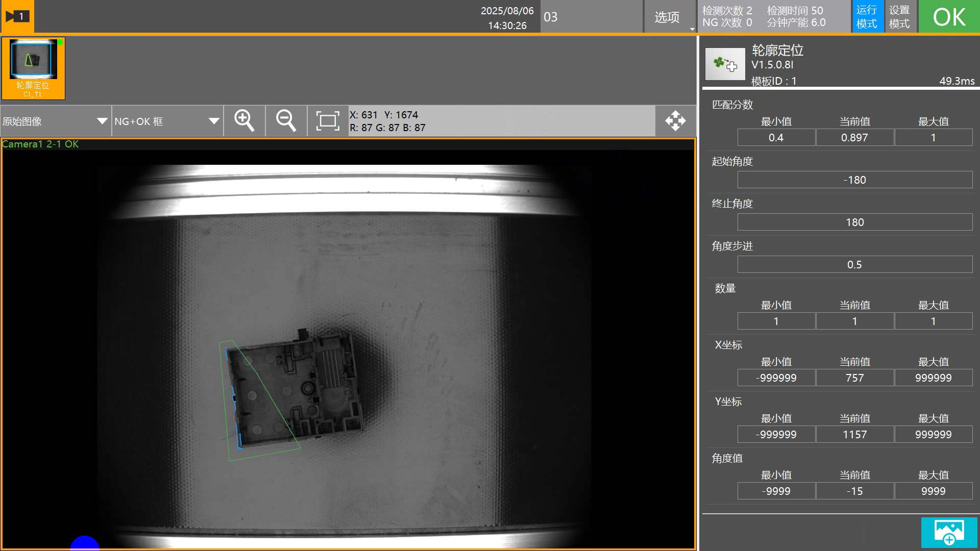Image resolution: width=980 pixels, height=551 pixels.
Task: Click the 角度步进 field showing 0.5
Action: point(854,265)
